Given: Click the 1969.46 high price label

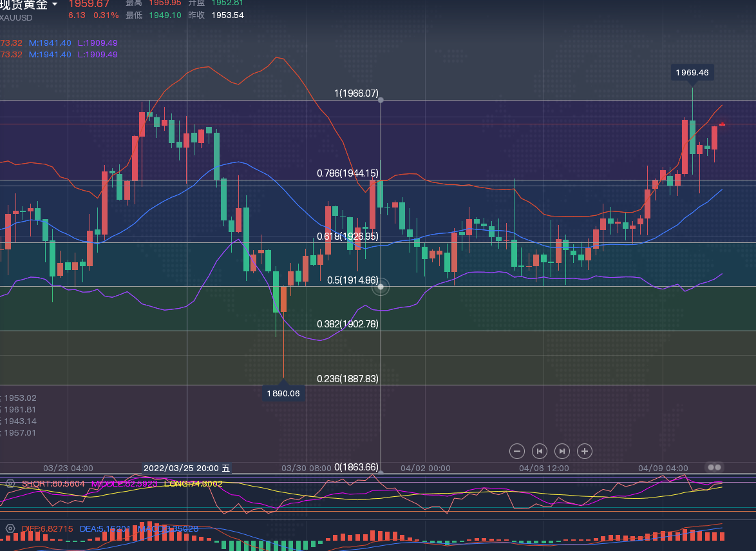Looking at the screenshot, I should click(x=692, y=72).
